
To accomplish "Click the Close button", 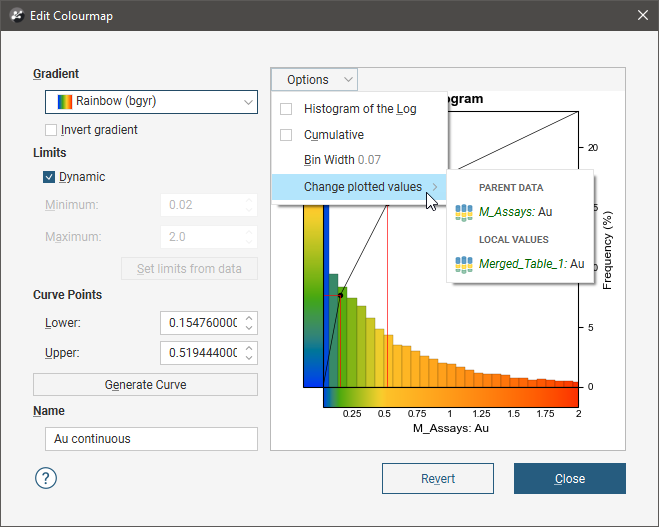I will click(569, 479).
